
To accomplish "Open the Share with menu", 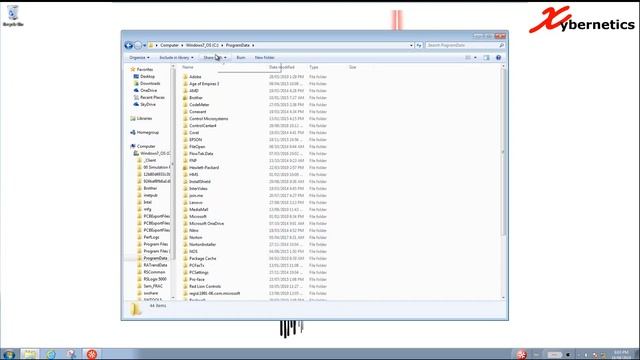I will pos(215,58).
